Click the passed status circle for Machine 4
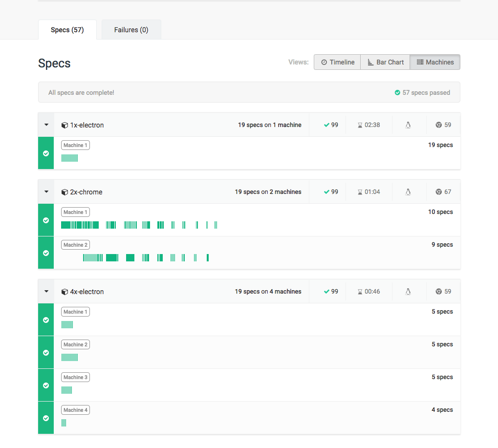The height and width of the screenshot is (448, 498). pos(45,418)
